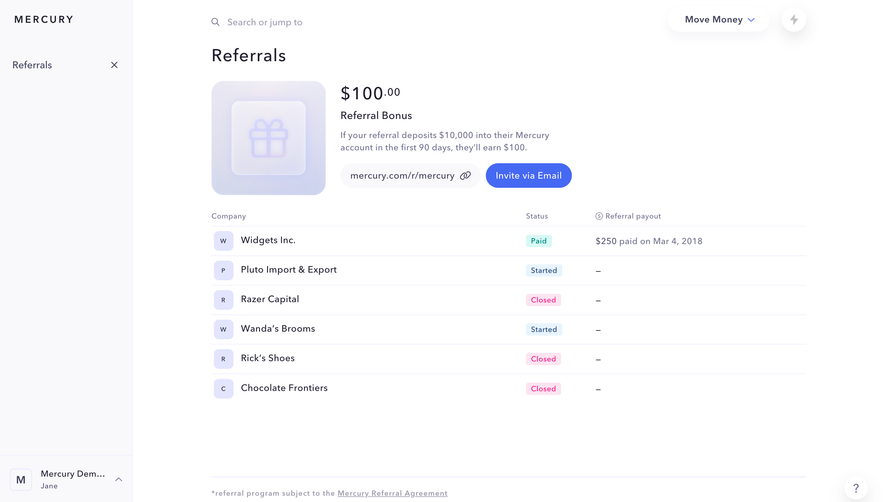Click the $100.00 bonus amount

click(x=370, y=93)
